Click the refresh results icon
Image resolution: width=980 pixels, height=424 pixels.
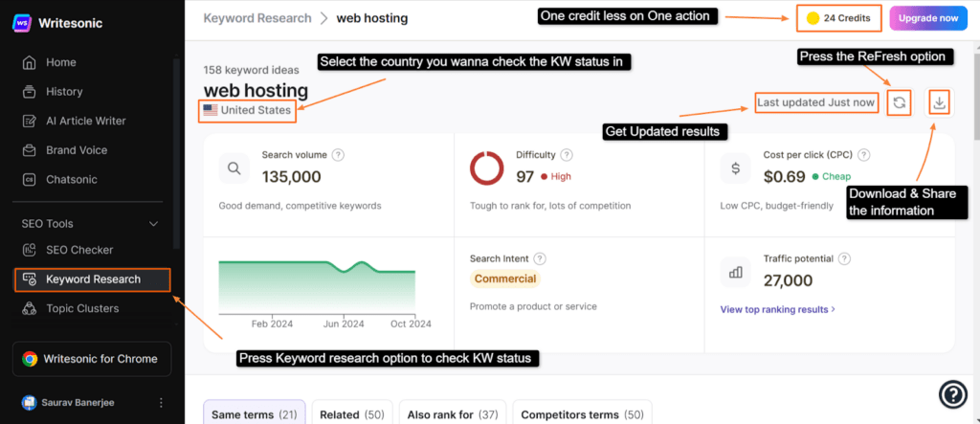[899, 102]
